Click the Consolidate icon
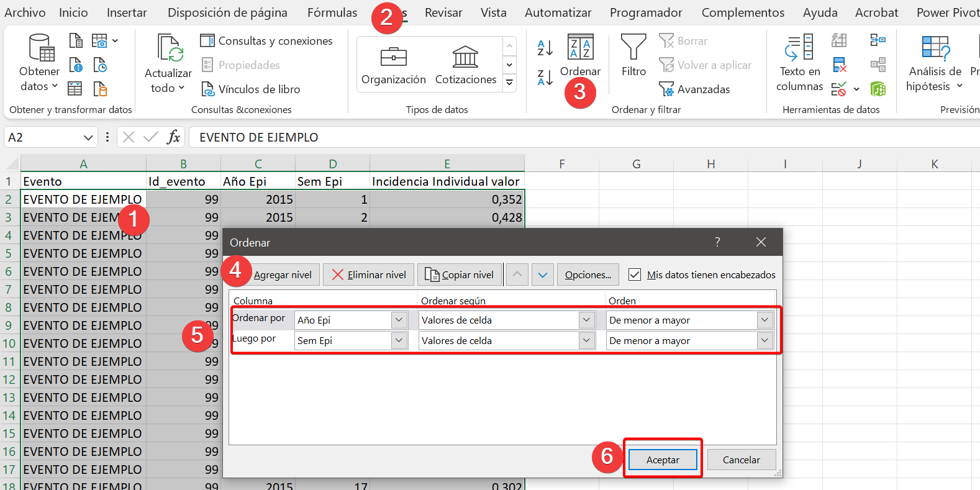 coord(878,41)
